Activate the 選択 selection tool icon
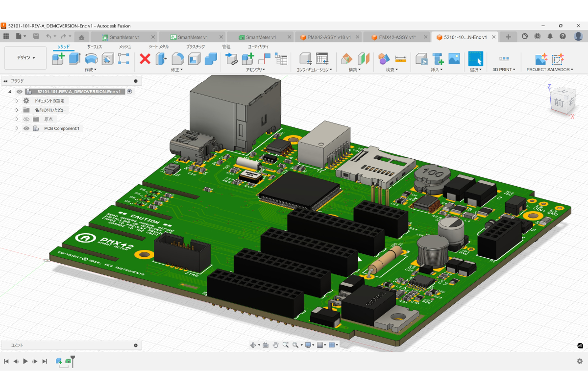This screenshot has width=588, height=392. click(475, 58)
